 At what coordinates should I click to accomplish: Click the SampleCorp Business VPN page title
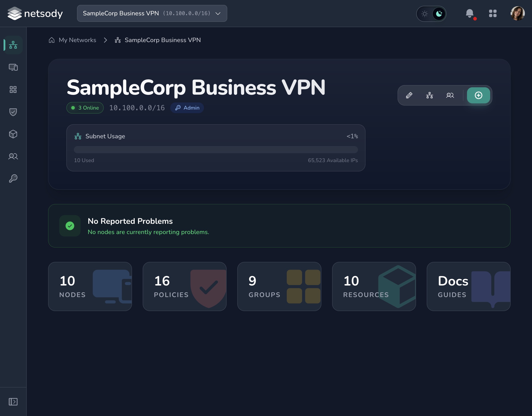coord(196,88)
